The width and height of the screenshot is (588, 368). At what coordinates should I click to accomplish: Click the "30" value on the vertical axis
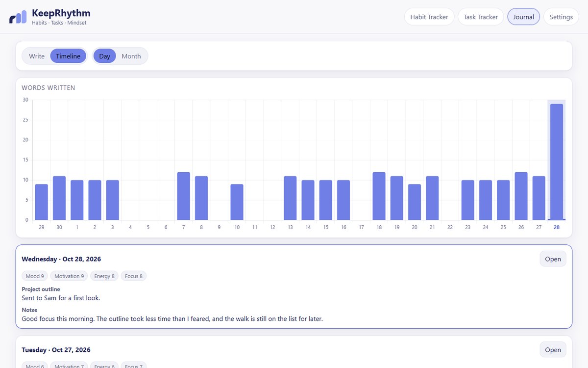(x=25, y=100)
